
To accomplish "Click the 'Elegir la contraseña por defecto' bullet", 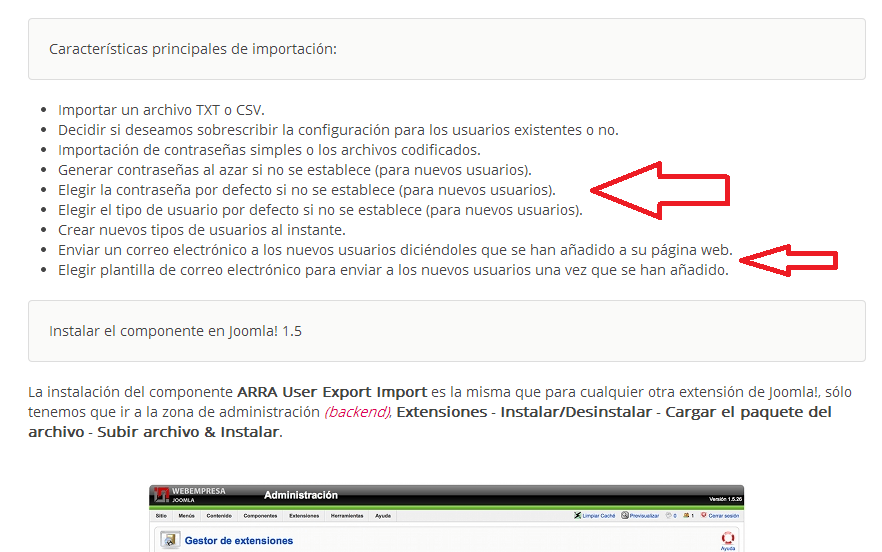I will [307, 190].
